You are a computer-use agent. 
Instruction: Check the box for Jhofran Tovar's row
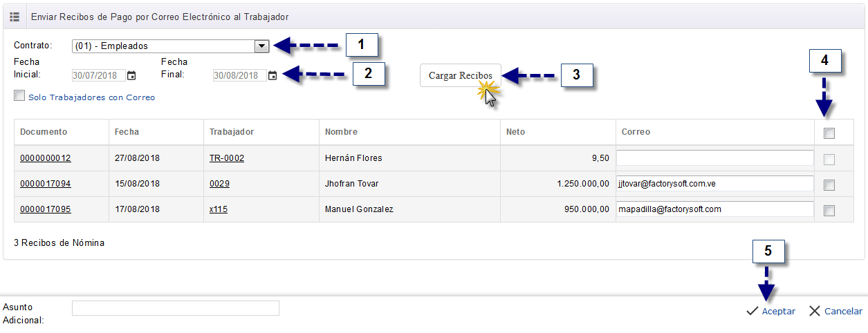pos(829,184)
